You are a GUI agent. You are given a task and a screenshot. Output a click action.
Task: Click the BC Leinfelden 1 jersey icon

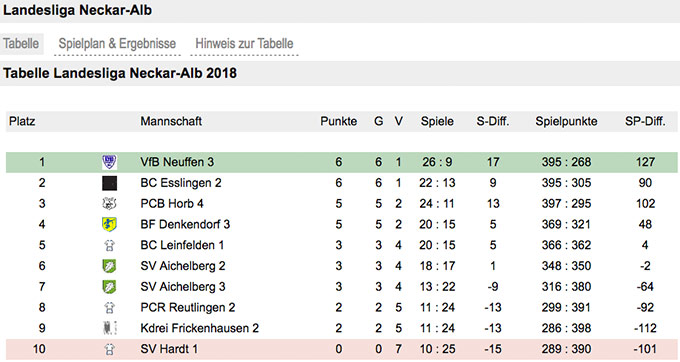[109, 245]
